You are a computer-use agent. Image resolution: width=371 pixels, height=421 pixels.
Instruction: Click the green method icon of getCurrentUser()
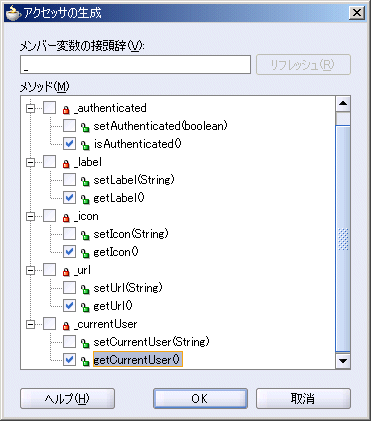click(85, 361)
